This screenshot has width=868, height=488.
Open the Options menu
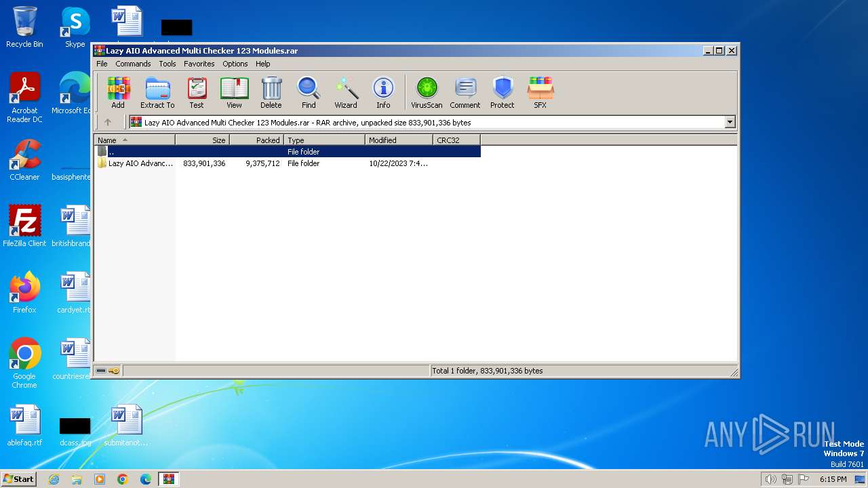pyautogui.click(x=235, y=64)
